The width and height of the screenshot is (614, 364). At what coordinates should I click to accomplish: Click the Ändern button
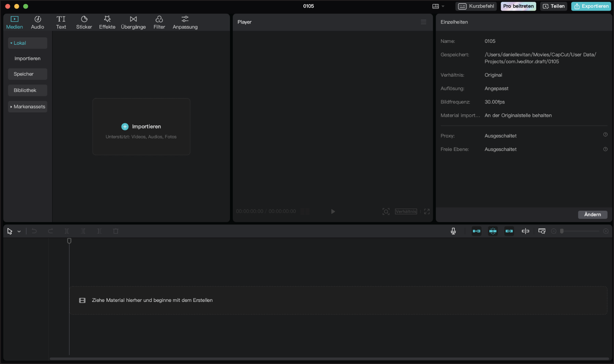pos(593,215)
